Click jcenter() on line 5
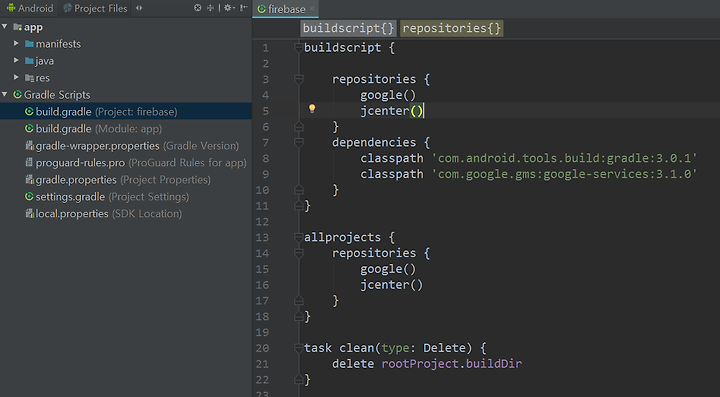720x397 pixels. (x=391, y=111)
